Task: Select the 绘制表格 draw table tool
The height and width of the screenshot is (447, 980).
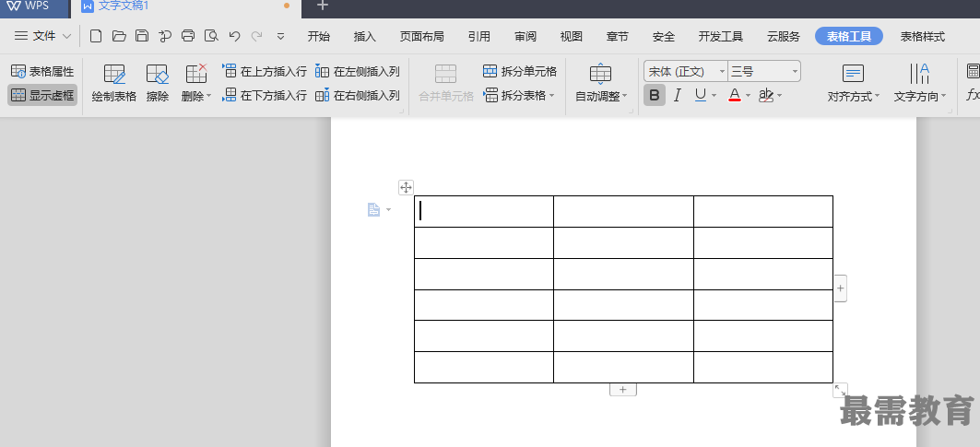Action: (x=113, y=83)
